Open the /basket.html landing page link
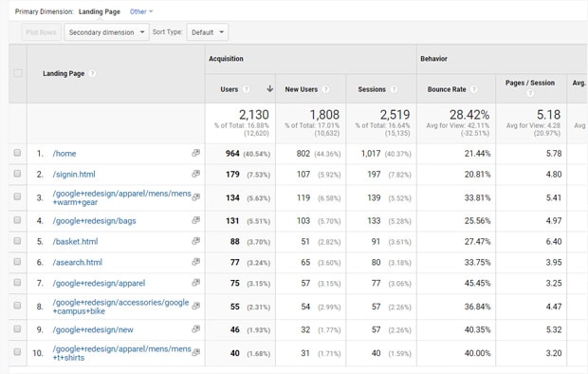 75,241
